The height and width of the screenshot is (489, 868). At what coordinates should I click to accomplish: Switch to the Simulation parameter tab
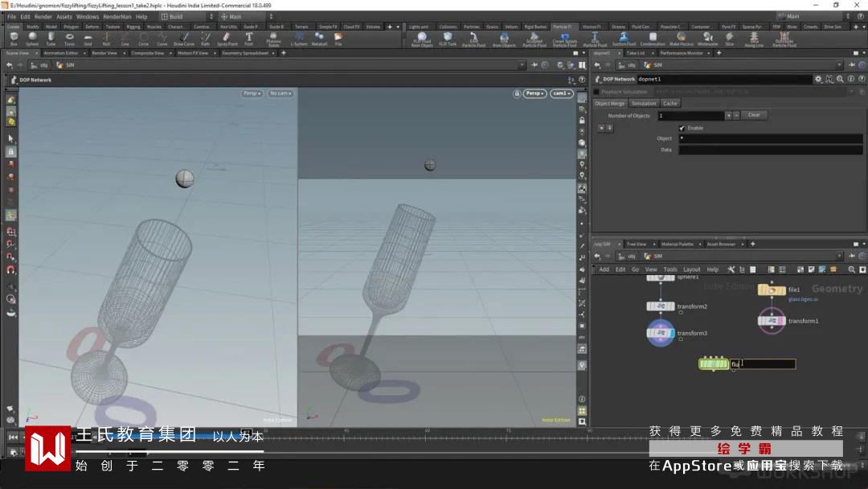(644, 104)
